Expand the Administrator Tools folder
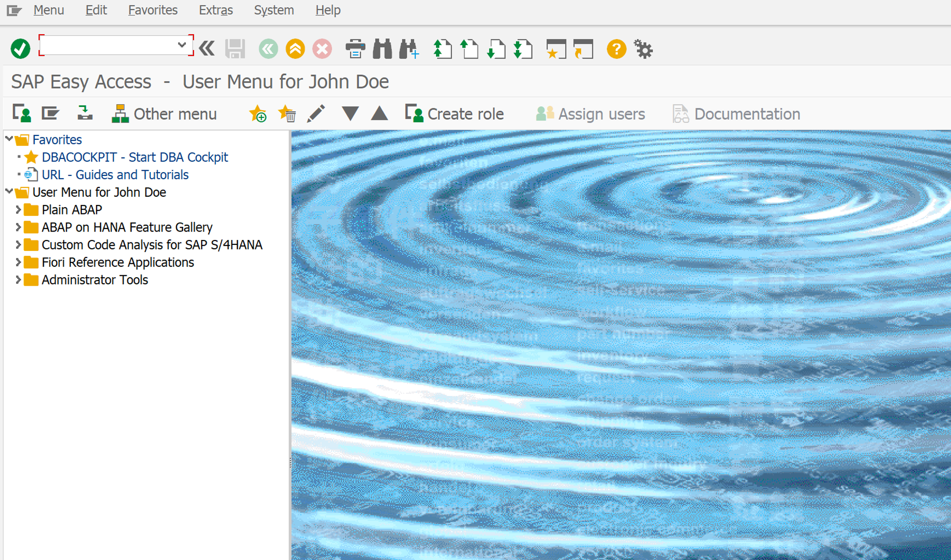The image size is (951, 560). [x=18, y=280]
